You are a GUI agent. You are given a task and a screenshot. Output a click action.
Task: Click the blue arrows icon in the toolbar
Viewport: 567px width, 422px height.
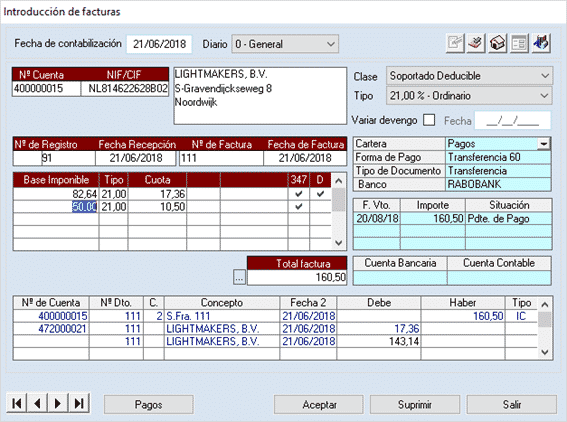541,44
